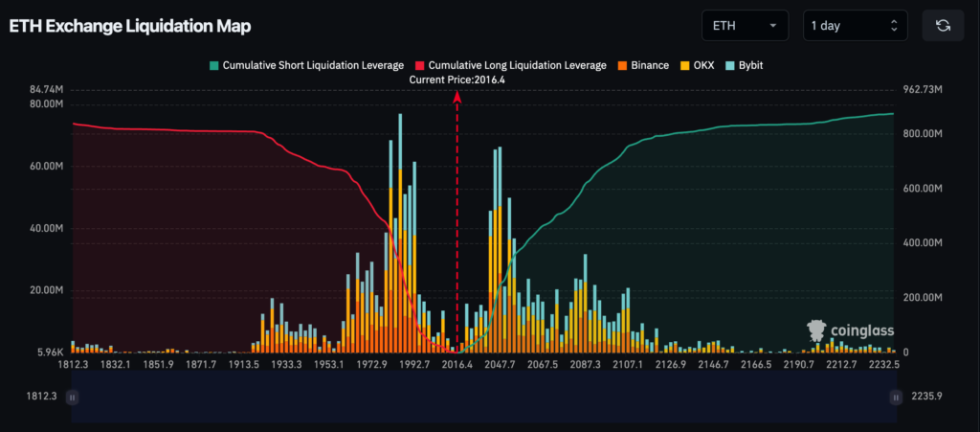
Task: Click the left range slider handle
Action: click(73, 398)
